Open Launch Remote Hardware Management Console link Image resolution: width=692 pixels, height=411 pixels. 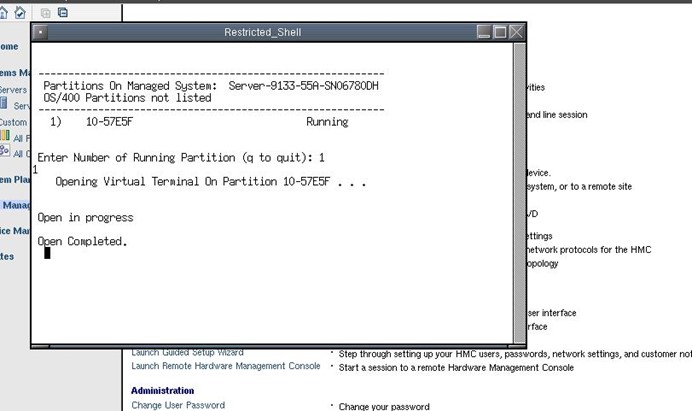226,366
